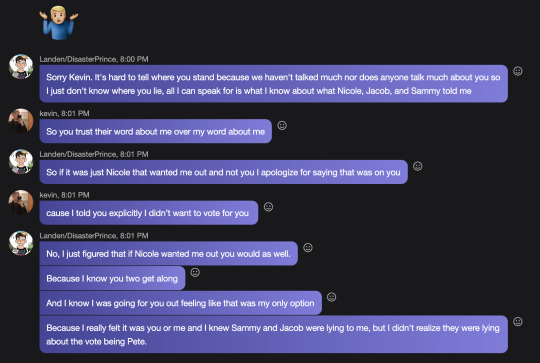Open Landen's avatar beside 'So if it was just Nicole'

coord(21,162)
